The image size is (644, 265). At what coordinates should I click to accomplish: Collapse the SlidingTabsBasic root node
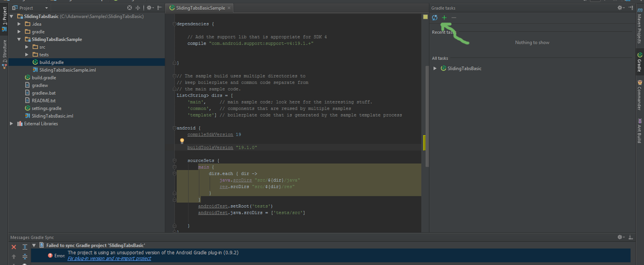coord(11,16)
